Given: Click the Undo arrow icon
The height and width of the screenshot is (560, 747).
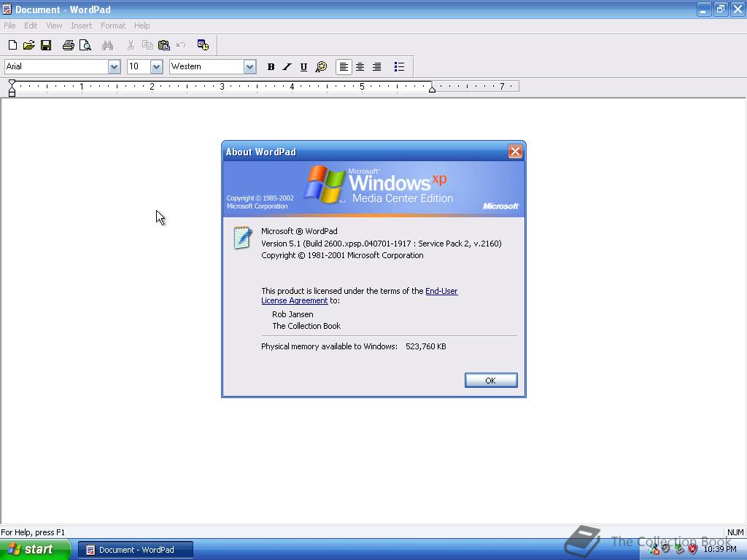Looking at the screenshot, I should point(181,45).
